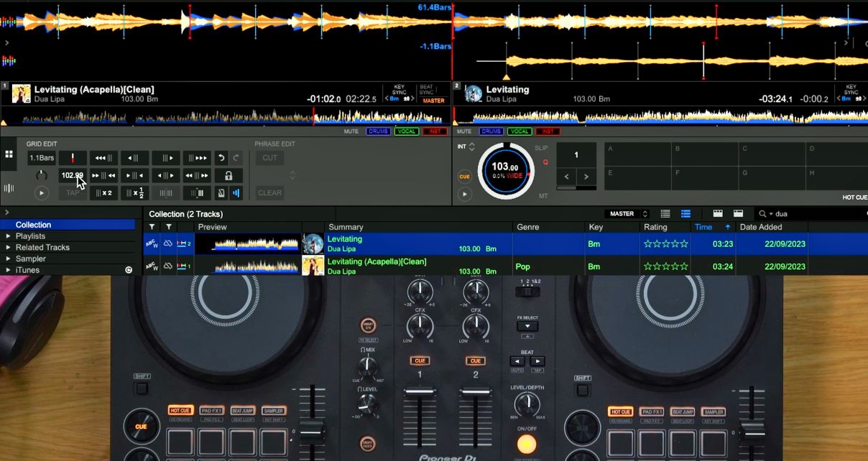
Task: Double the BPM with the x2 button
Action: 104,193
